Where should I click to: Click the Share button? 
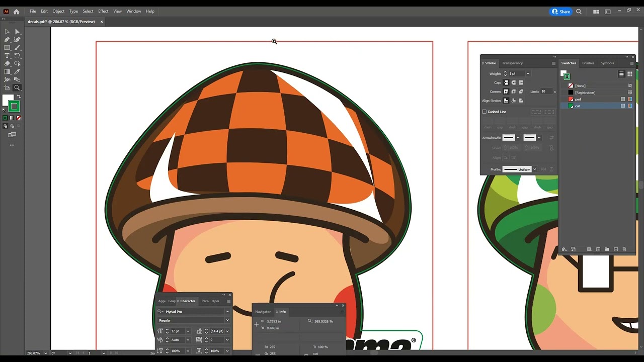tap(561, 12)
